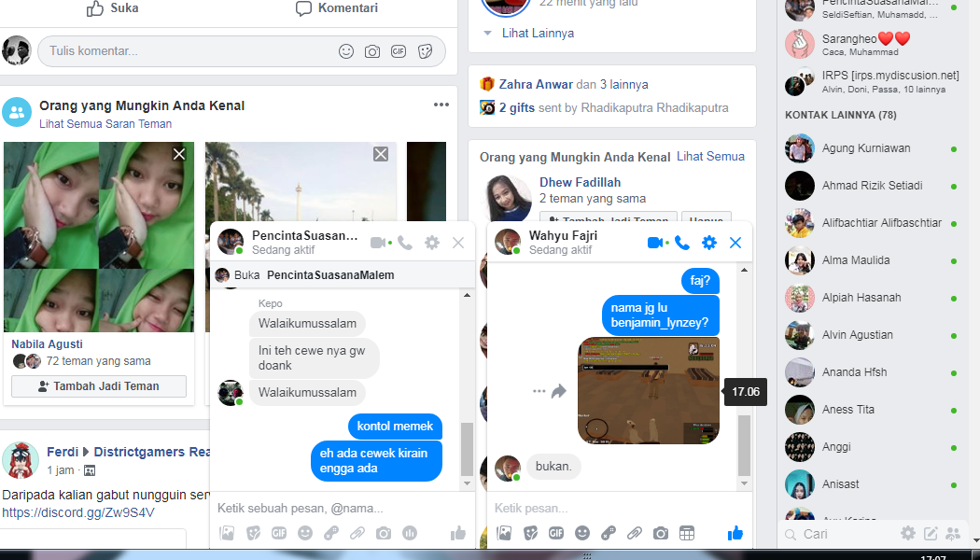Open Dhew Fadillah profile
The height and width of the screenshot is (560, 980).
(x=580, y=183)
